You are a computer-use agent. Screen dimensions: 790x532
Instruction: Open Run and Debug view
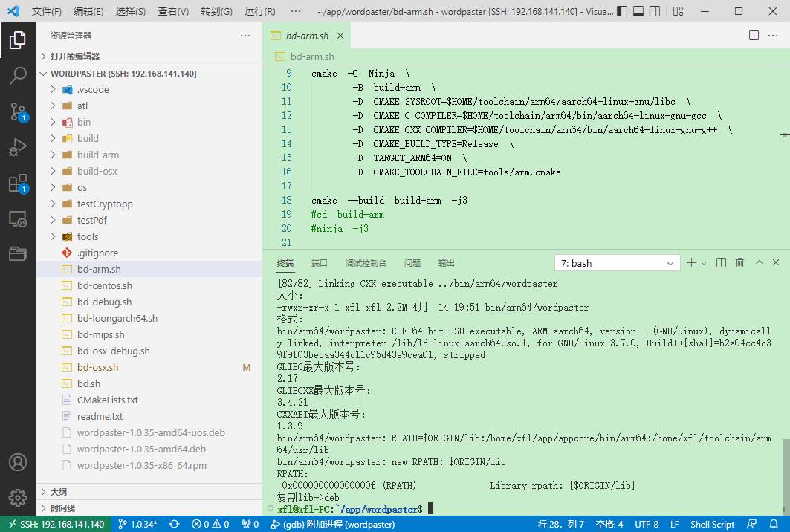pyautogui.click(x=18, y=147)
